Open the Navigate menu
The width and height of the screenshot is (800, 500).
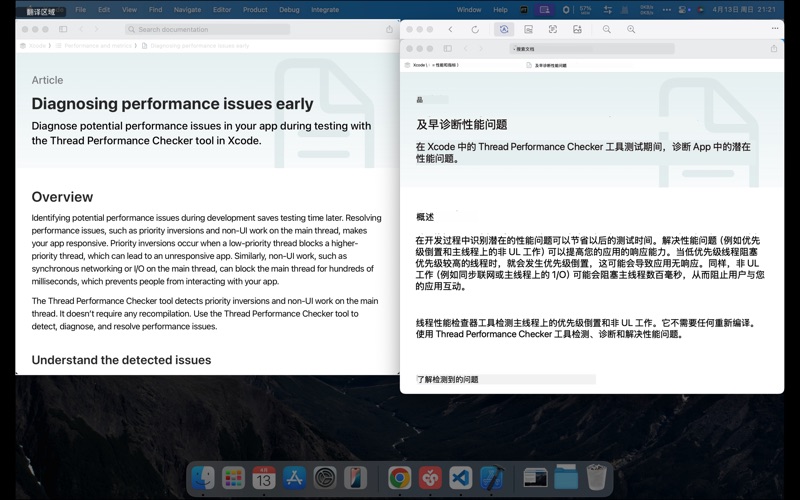coord(187,10)
